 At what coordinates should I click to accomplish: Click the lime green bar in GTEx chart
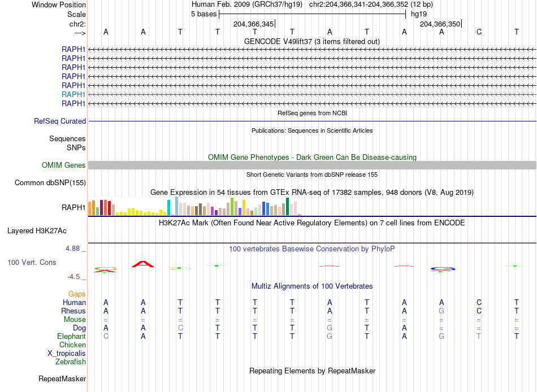pos(232,206)
